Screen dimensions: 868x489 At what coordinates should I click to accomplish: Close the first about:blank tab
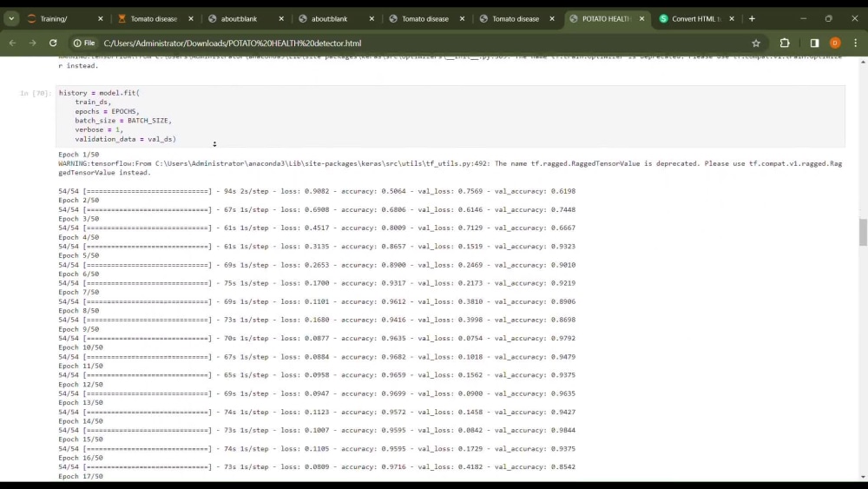pyautogui.click(x=281, y=18)
